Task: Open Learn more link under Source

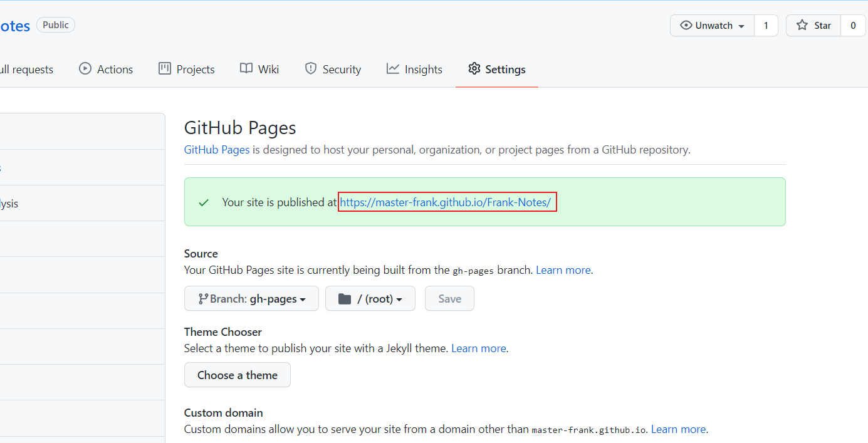Action: pos(563,270)
